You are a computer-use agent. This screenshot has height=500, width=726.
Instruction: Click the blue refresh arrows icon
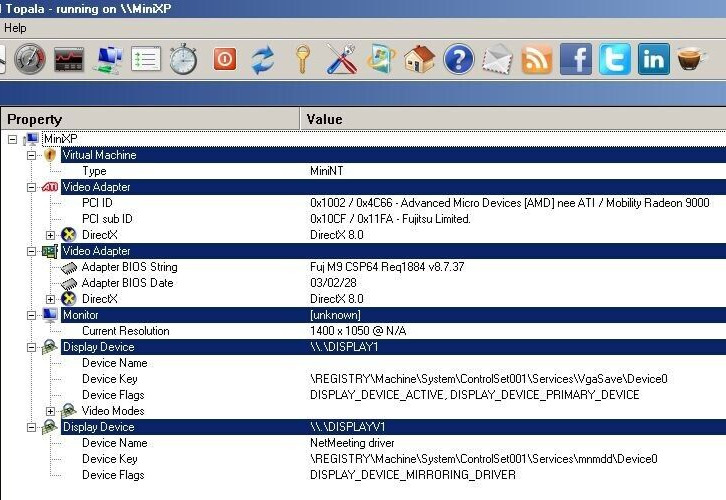coord(263,60)
